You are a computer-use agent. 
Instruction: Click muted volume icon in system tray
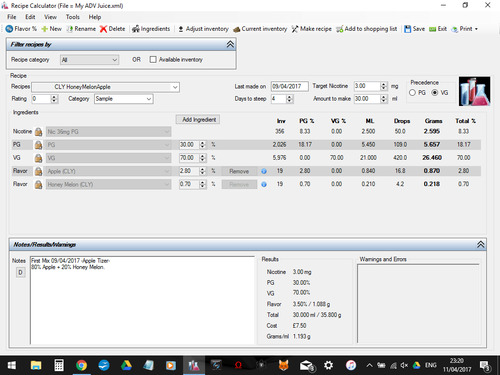tap(404, 366)
